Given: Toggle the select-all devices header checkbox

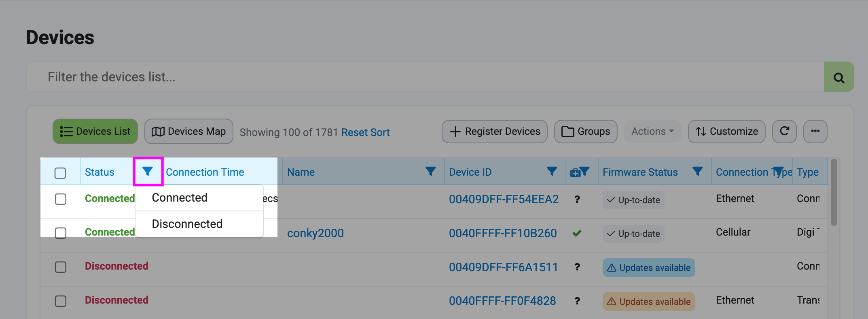Looking at the screenshot, I should coord(60,173).
